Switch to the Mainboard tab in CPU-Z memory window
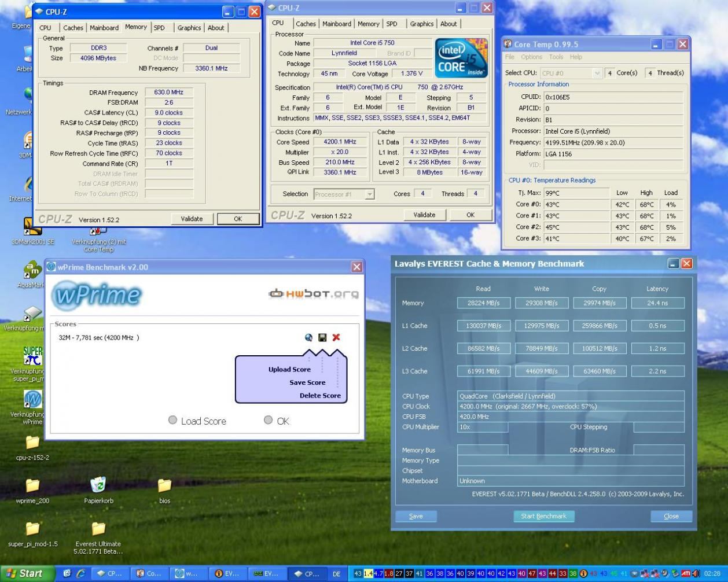 pos(104,28)
